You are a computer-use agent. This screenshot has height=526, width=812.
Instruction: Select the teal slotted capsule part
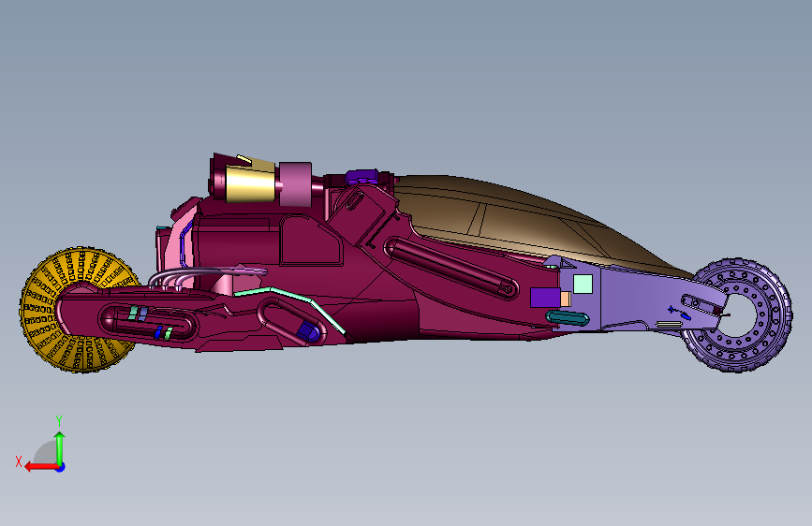[568, 318]
